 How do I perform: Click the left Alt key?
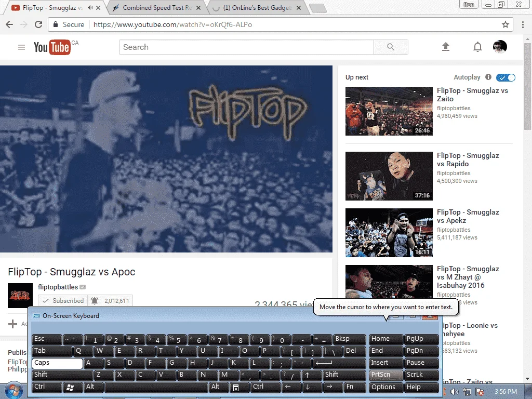[x=94, y=387]
